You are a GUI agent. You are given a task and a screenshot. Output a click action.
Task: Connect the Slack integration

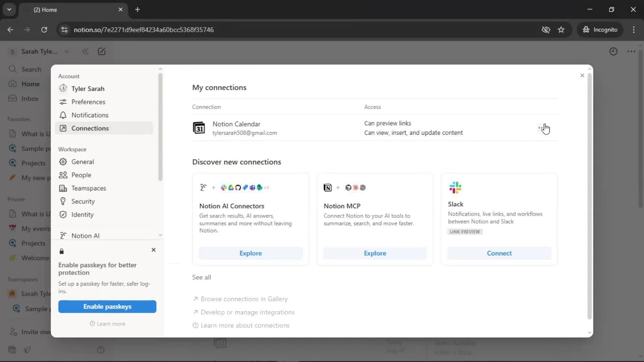(x=499, y=253)
